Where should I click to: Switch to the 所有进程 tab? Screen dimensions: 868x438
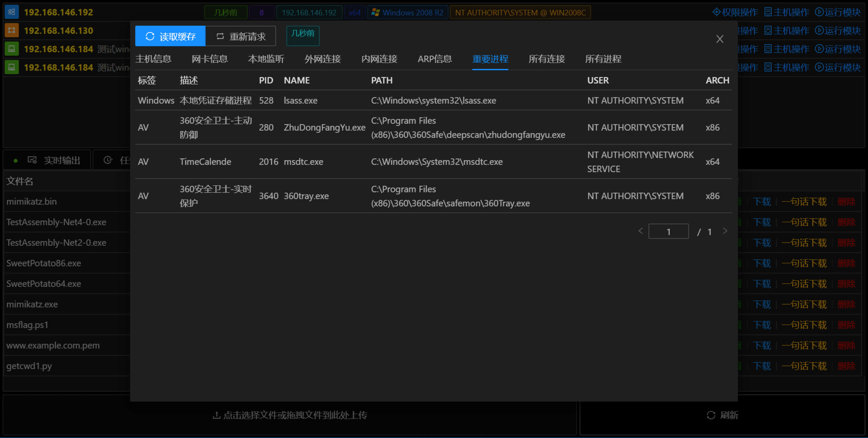(603, 59)
